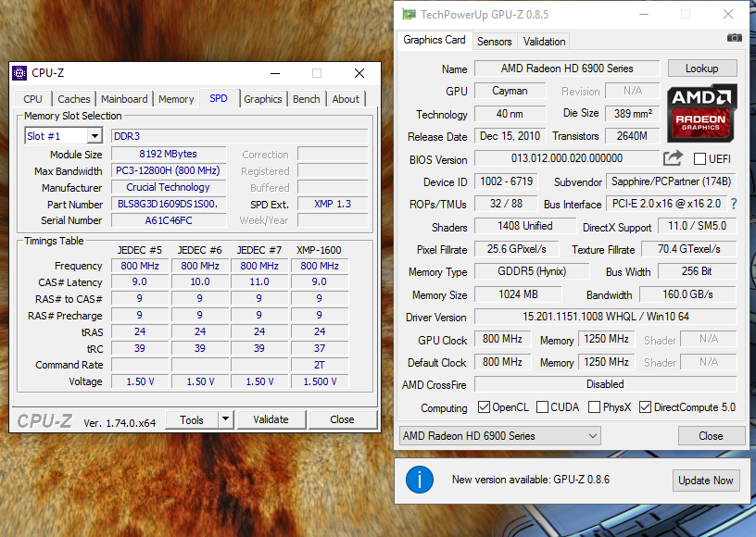Click the Manufacturer value Crucial Technology
The image size is (756, 537).
(x=169, y=187)
